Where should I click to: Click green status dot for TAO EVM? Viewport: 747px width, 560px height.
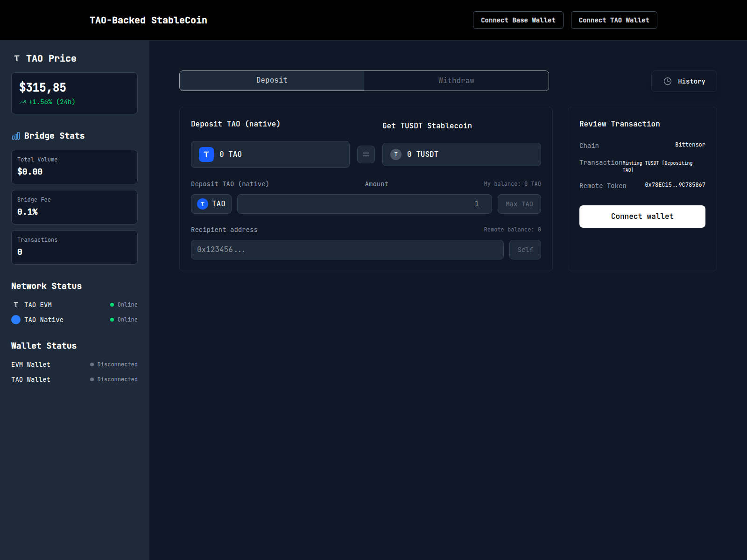click(x=112, y=305)
